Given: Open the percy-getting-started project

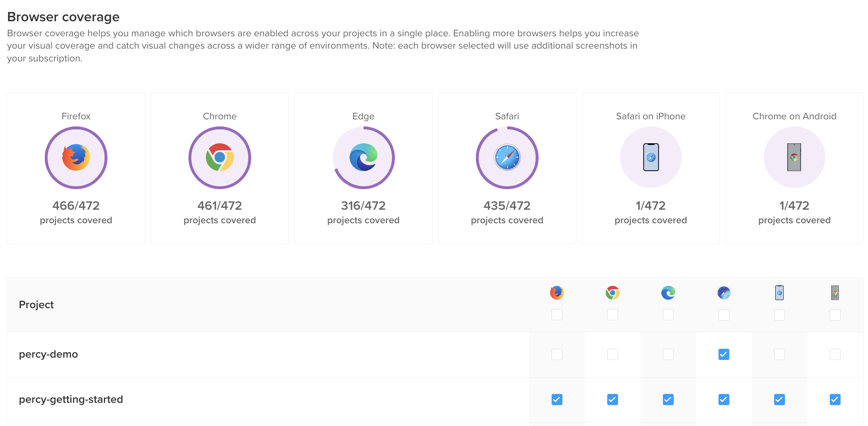Looking at the screenshot, I should [71, 399].
